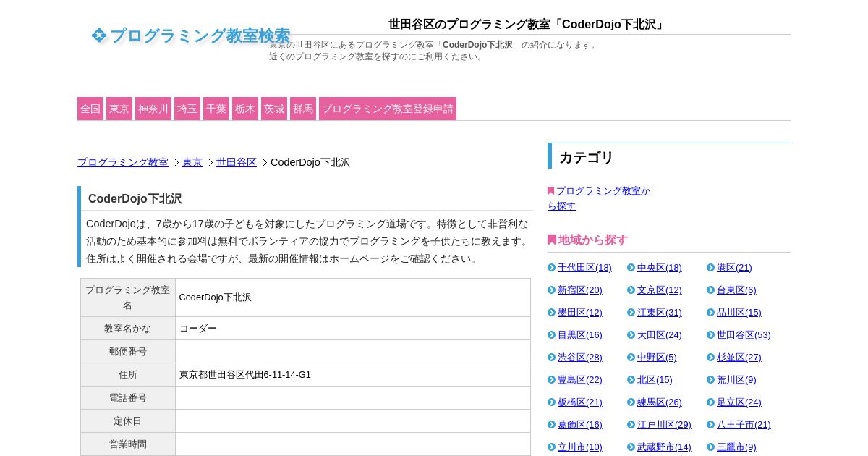
Task: Click arrow icon next to 江東区(31)
Action: click(x=631, y=313)
